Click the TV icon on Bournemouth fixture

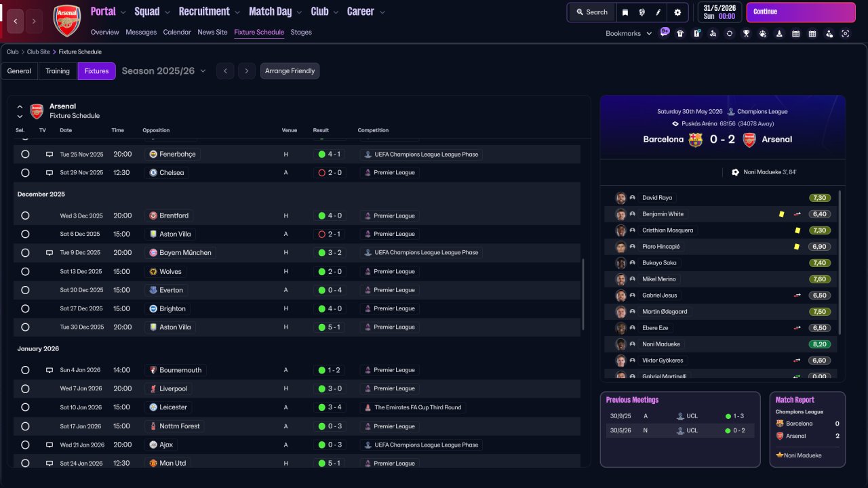click(x=50, y=370)
